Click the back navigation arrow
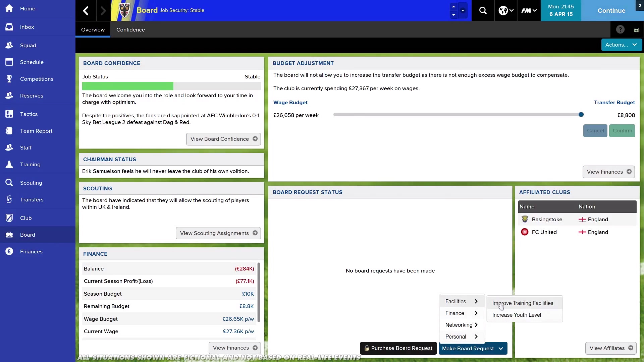 [x=86, y=11]
